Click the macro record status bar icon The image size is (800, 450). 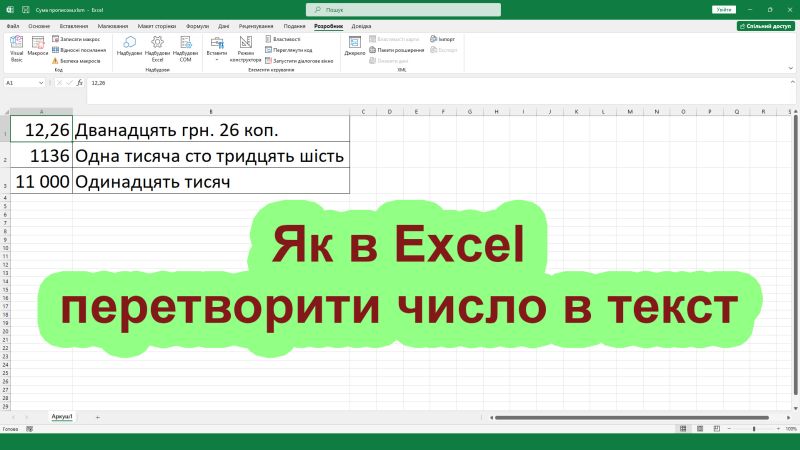point(30,429)
